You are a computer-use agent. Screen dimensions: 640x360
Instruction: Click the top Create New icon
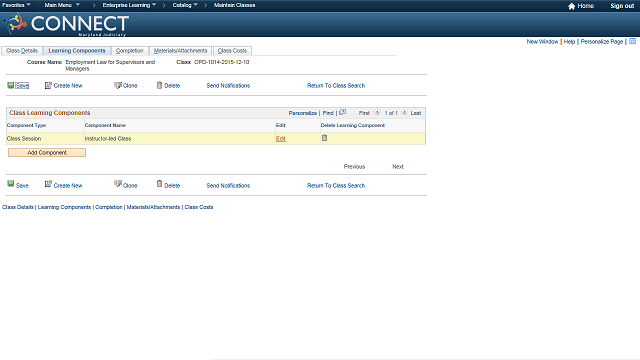48,85
